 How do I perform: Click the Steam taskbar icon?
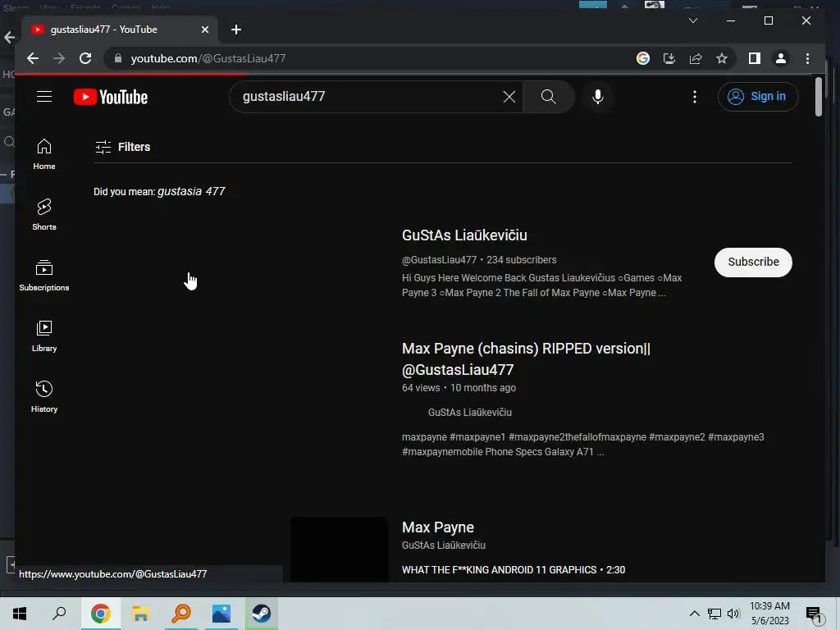262,614
